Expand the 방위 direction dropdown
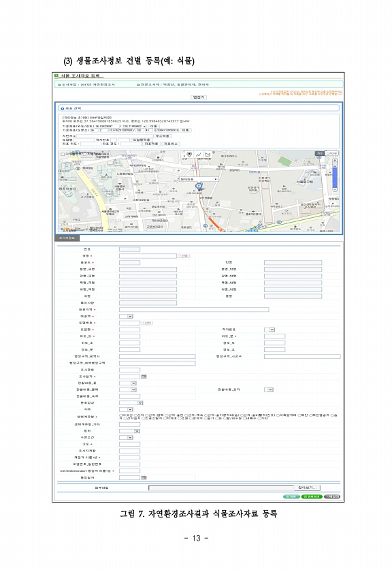Viewport: 392px width, 572px height. click(129, 431)
